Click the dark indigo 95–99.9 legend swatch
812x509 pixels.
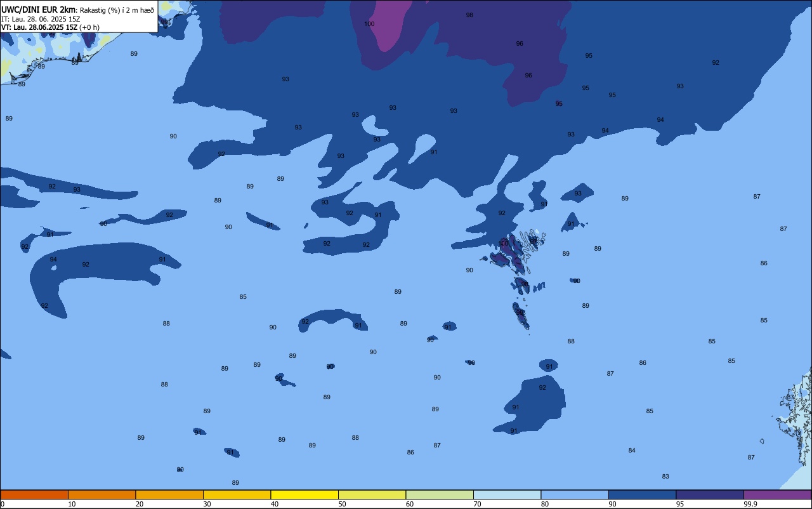pyautogui.click(x=710, y=494)
